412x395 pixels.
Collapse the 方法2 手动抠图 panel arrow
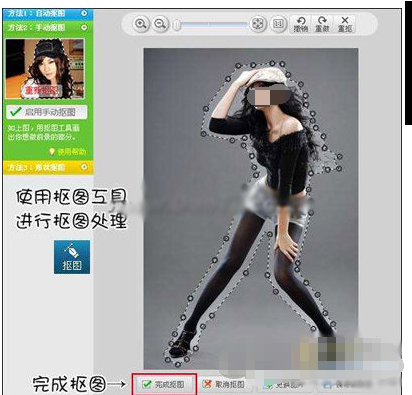[x=84, y=28]
